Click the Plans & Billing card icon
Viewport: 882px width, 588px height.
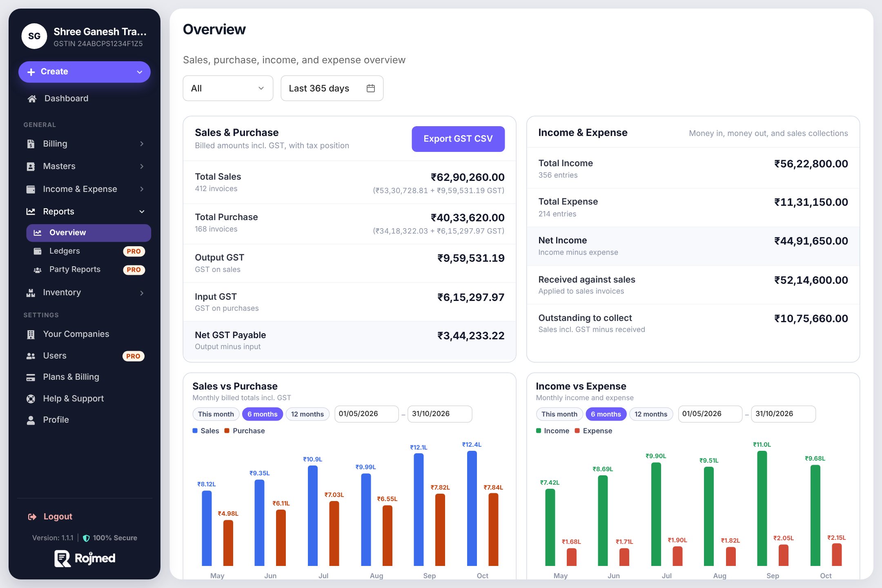(x=31, y=377)
